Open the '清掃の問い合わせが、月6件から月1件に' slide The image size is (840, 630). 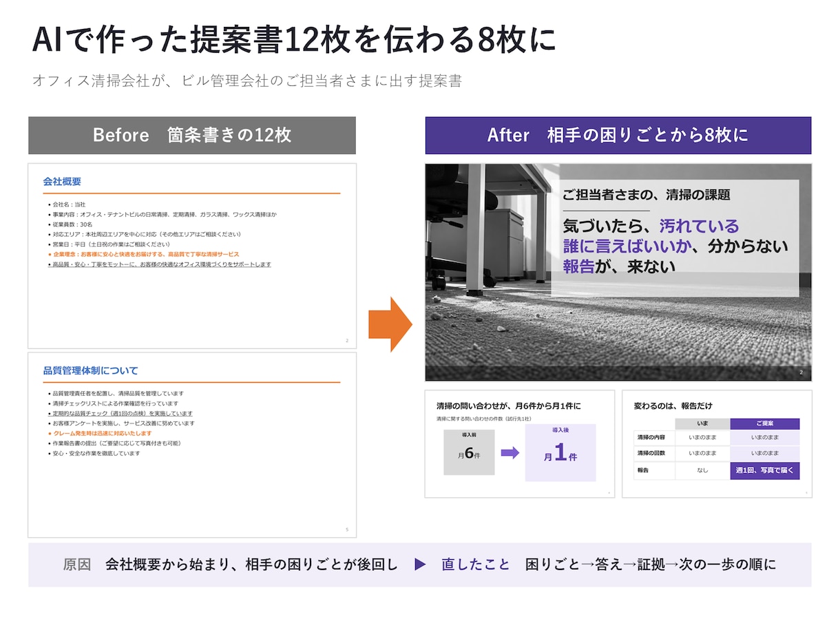pos(520,443)
